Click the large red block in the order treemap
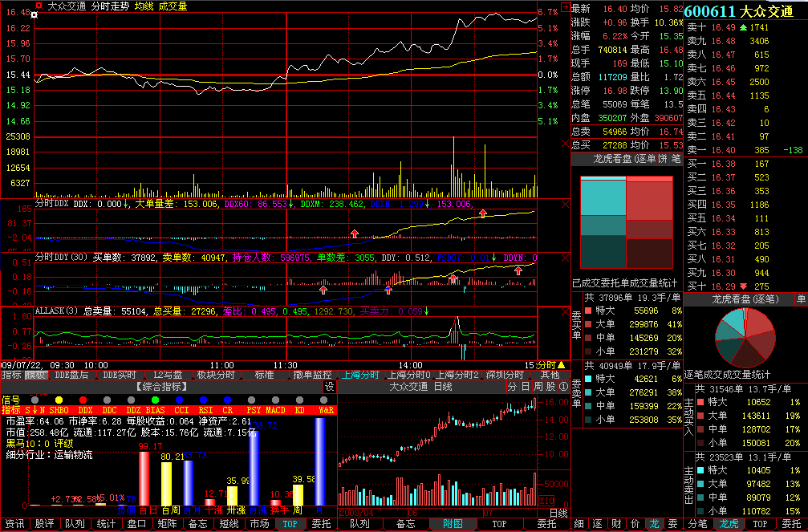 point(649,201)
